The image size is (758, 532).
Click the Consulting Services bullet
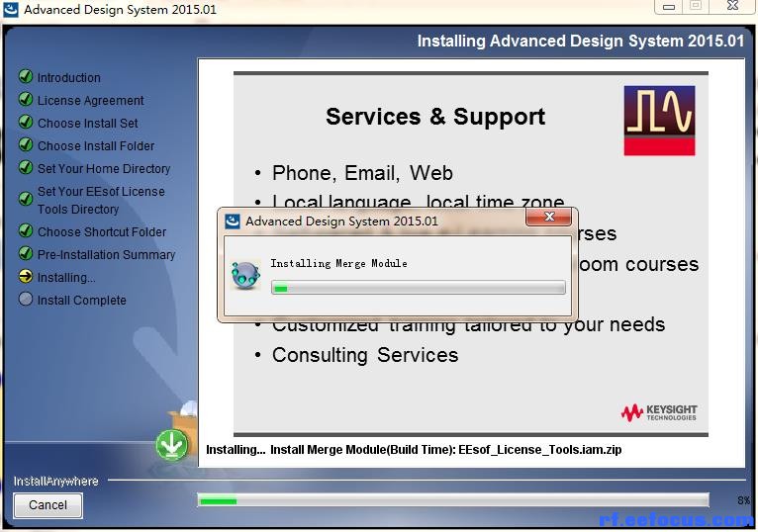point(365,355)
